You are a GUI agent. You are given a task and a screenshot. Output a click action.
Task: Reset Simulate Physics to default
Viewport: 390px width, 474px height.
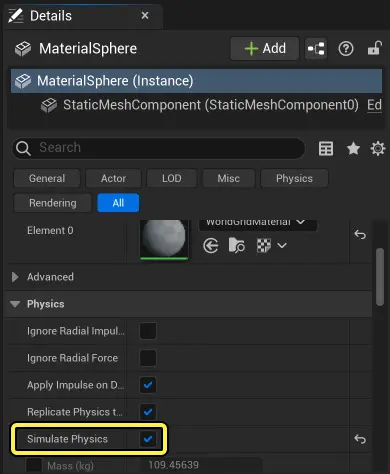[360, 439]
